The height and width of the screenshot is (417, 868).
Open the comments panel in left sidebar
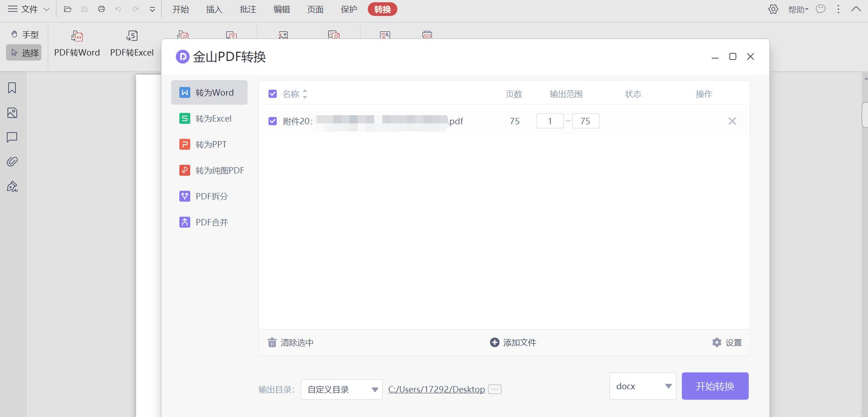point(12,137)
